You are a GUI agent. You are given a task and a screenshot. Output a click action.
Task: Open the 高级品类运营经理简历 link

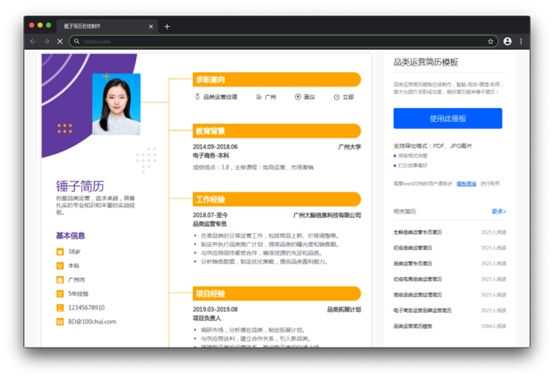(418, 295)
